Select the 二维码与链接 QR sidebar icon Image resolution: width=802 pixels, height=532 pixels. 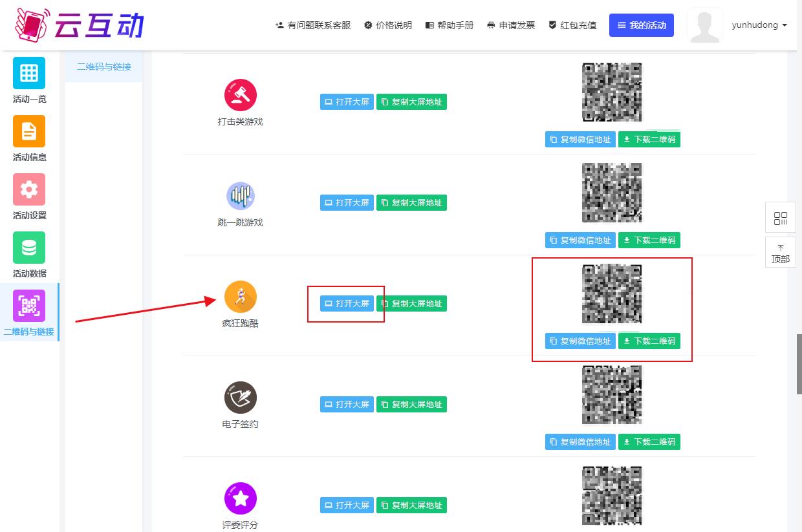[29, 306]
